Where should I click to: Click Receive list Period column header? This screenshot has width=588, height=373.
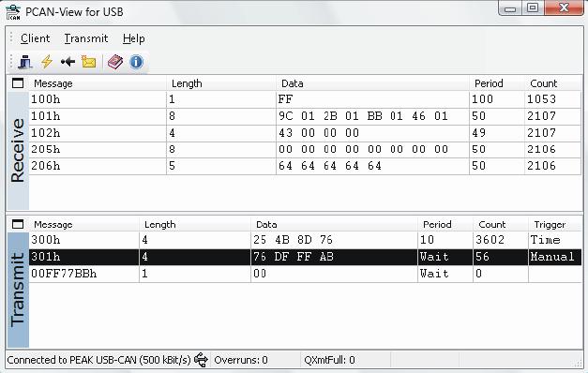489,83
